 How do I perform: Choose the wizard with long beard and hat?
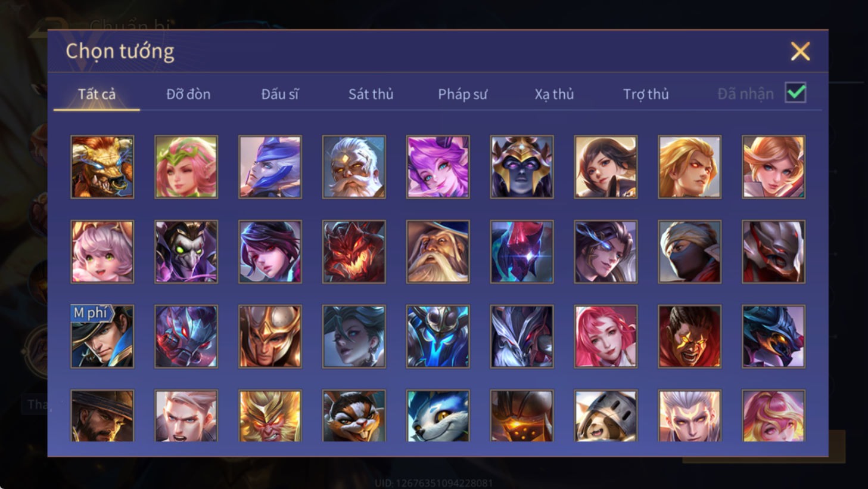tap(438, 252)
